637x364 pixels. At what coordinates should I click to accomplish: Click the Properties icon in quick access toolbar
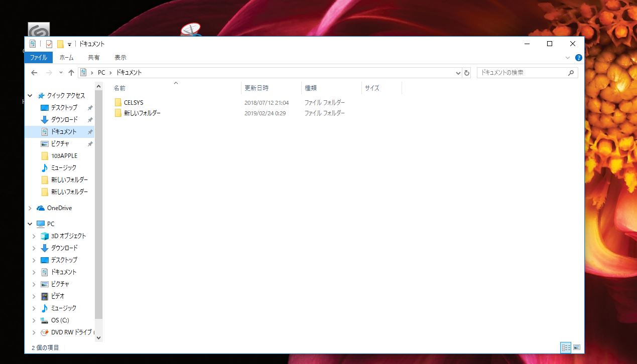coord(49,44)
